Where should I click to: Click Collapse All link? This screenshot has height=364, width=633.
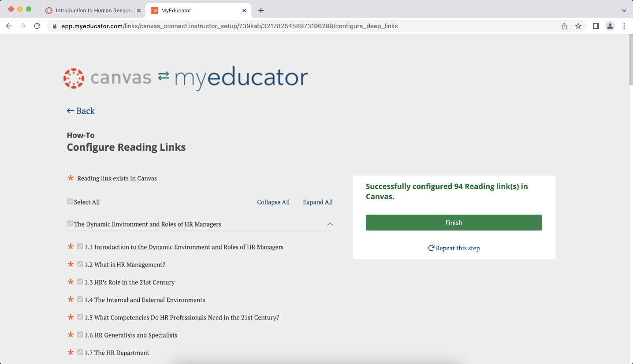[273, 202]
